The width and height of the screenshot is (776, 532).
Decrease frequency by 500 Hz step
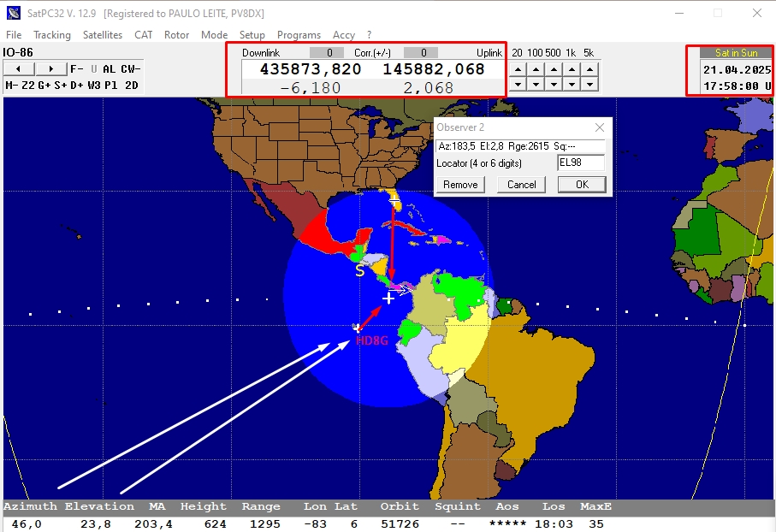point(554,84)
